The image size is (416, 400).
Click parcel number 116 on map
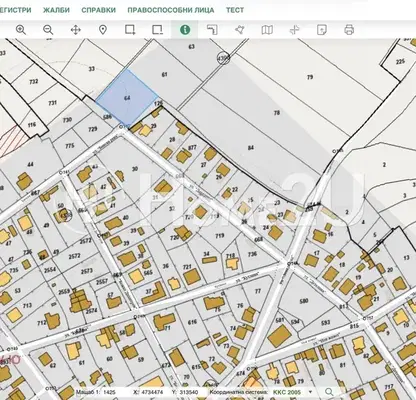pos(32,125)
